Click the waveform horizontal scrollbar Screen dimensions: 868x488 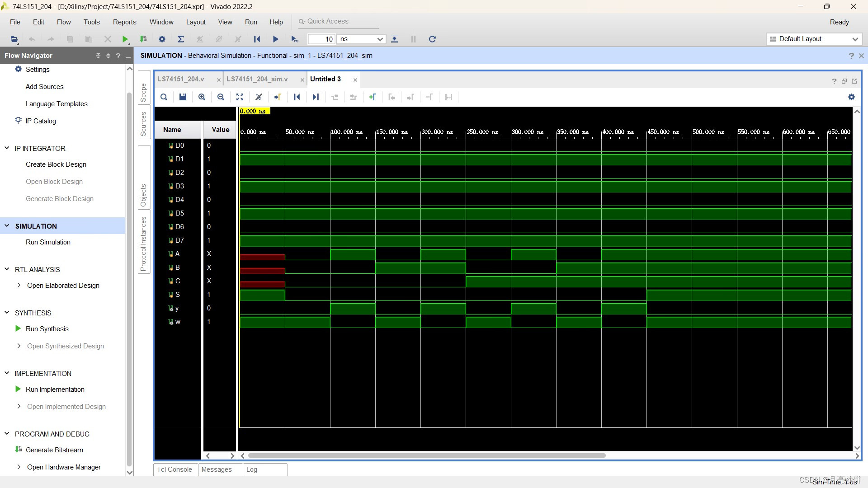pos(427,455)
